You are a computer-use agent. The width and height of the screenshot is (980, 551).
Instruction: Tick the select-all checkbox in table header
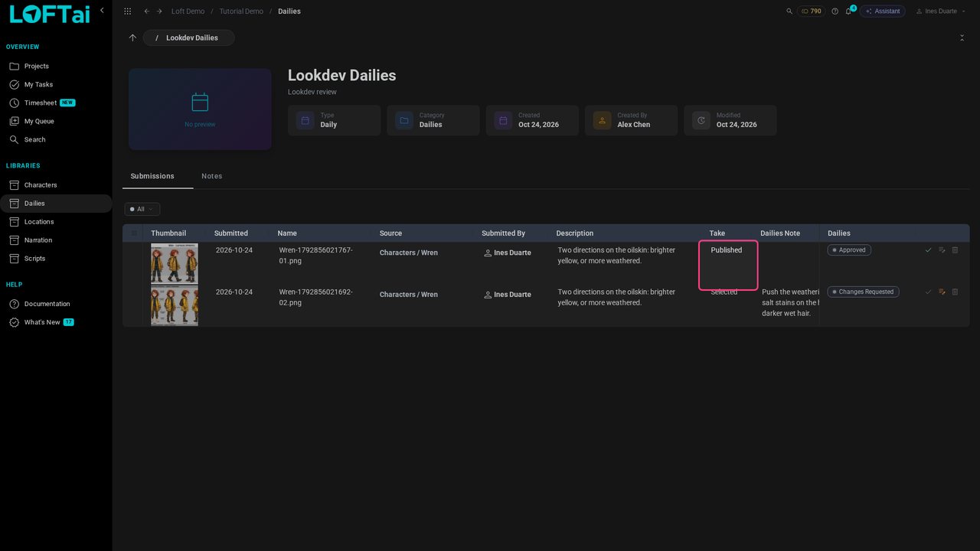[134, 233]
